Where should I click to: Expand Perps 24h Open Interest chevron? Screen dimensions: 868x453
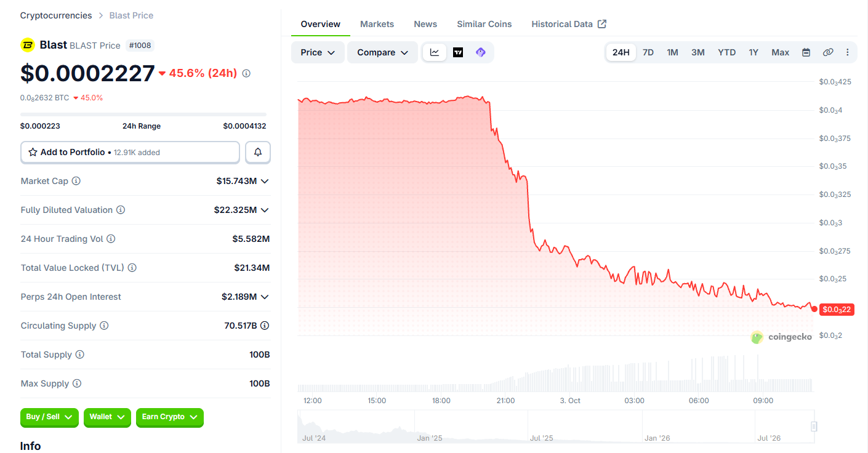click(265, 297)
